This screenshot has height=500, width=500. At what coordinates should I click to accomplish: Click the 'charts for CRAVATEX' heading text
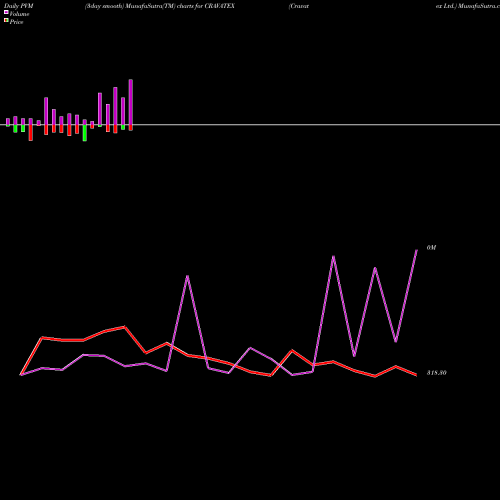206,6
